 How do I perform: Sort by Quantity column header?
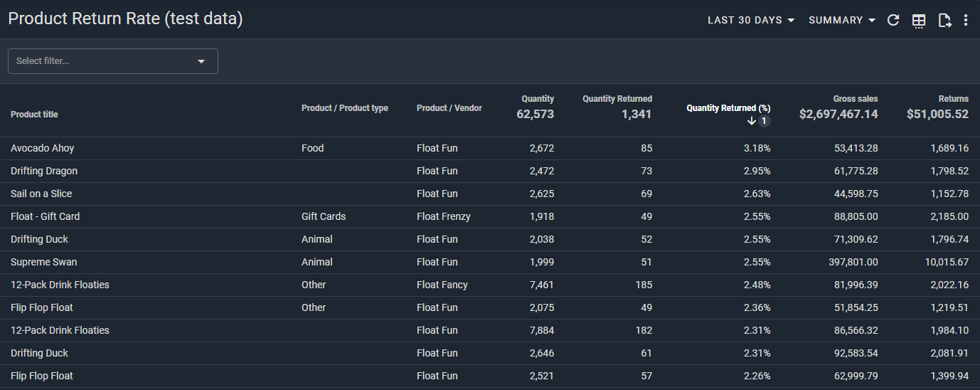[x=538, y=99]
